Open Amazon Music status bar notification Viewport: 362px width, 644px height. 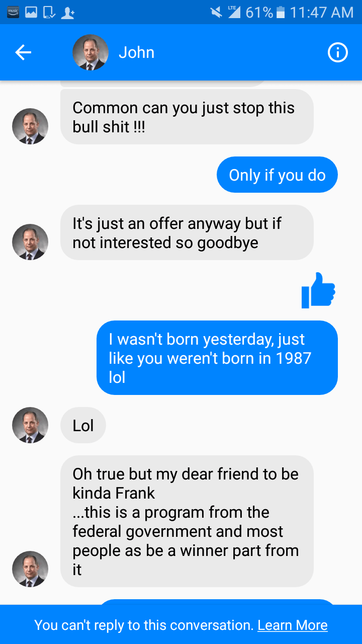coord(13,12)
